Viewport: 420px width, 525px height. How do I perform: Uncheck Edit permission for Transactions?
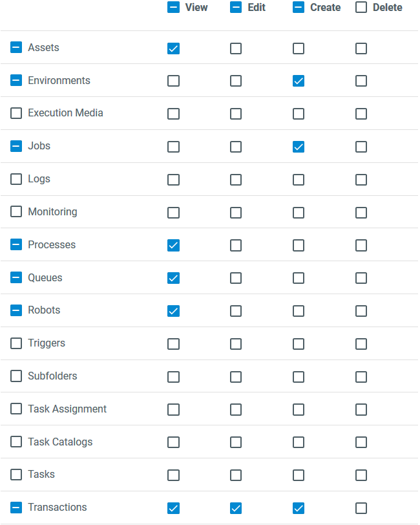coord(236,508)
